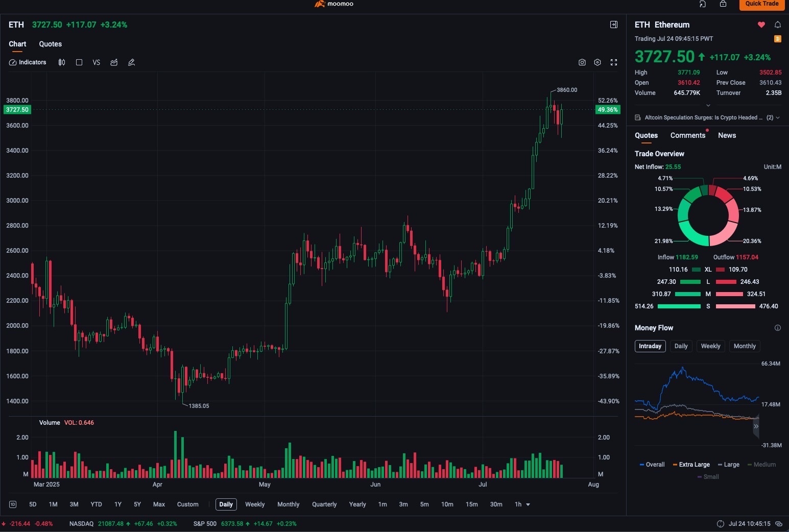
Task: Select the VS compare tool
Action: point(96,62)
